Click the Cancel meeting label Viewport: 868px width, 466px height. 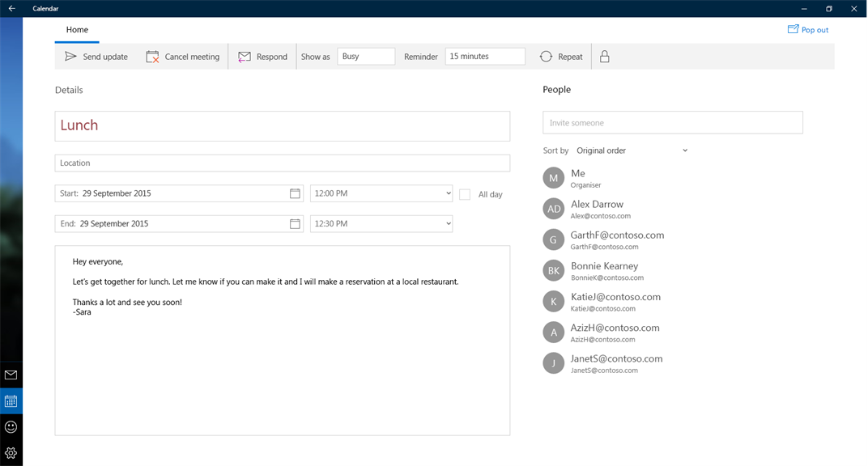tap(192, 57)
